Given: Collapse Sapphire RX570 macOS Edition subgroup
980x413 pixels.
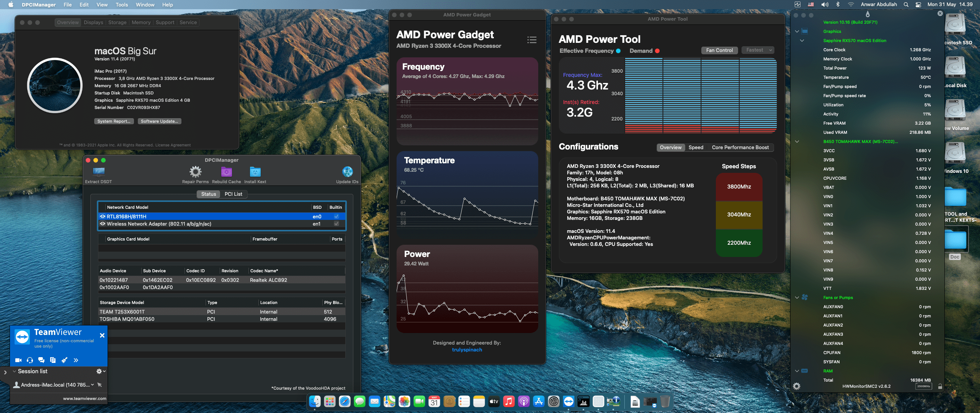Looking at the screenshot, I should [x=802, y=41].
